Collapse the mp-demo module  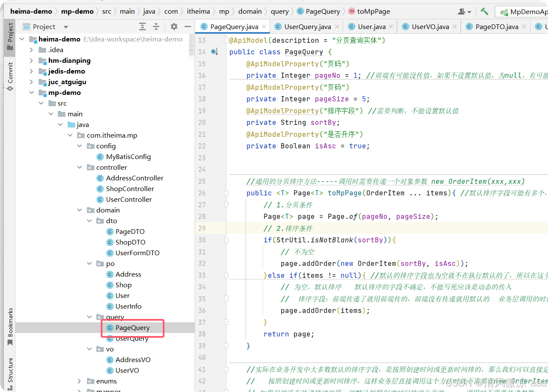[x=31, y=93]
